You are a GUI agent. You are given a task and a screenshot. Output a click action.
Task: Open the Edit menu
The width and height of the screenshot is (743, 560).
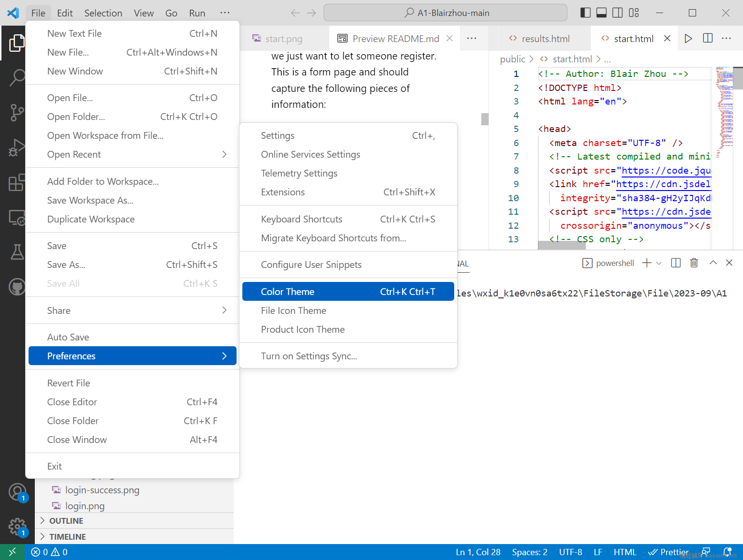pyautogui.click(x=65, y=13)
